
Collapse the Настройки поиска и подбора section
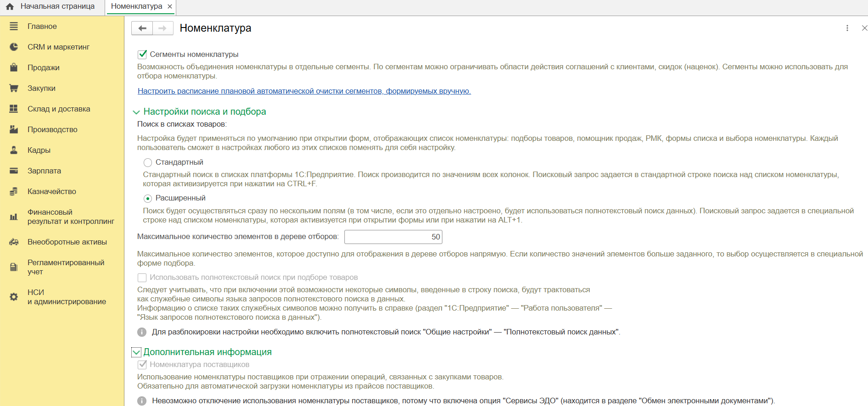(x=136, y=112)
